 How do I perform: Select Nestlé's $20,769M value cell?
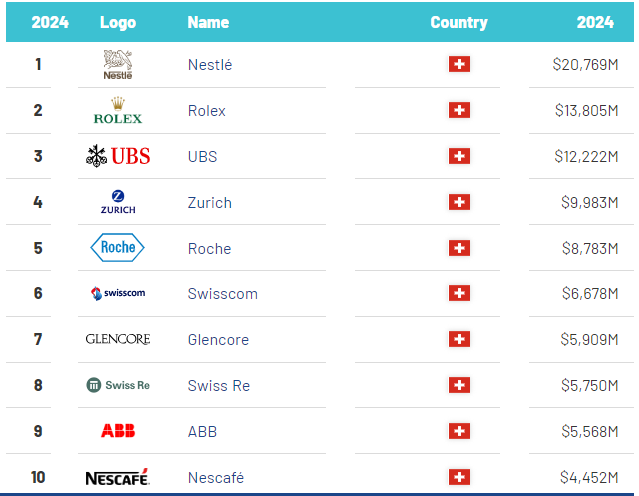click(589, 65)
